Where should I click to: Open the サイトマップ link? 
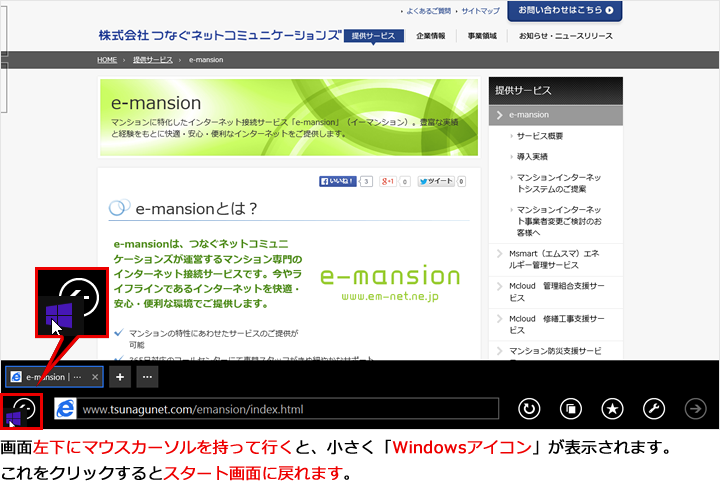[x=480, y=11]
